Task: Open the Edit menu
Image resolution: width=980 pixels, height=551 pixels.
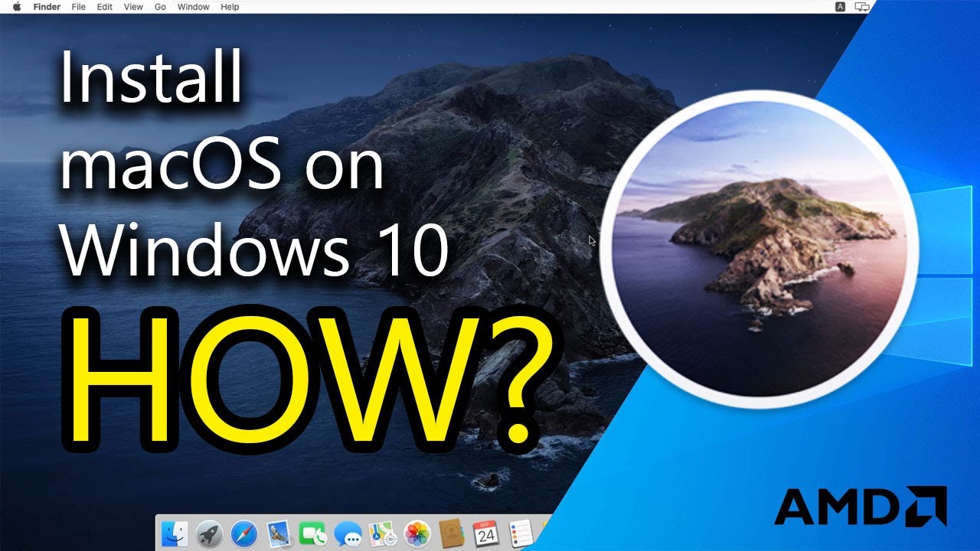Action: click(104, 7)
